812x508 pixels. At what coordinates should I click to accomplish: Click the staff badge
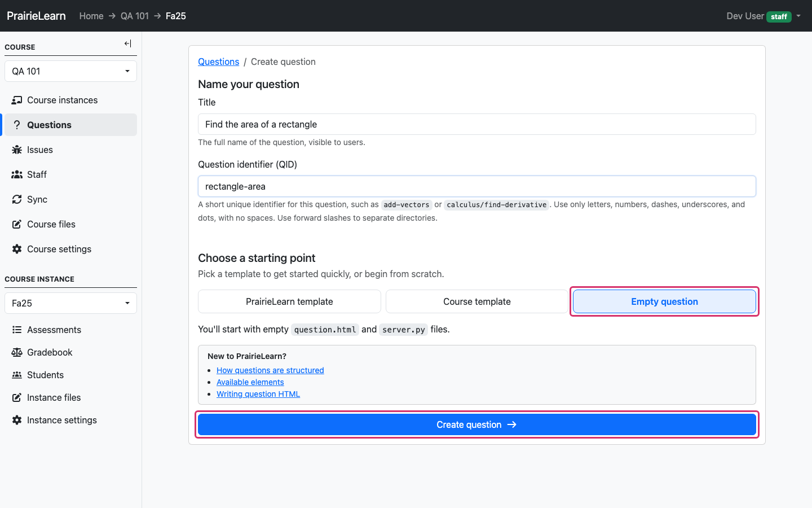(779, 16)
